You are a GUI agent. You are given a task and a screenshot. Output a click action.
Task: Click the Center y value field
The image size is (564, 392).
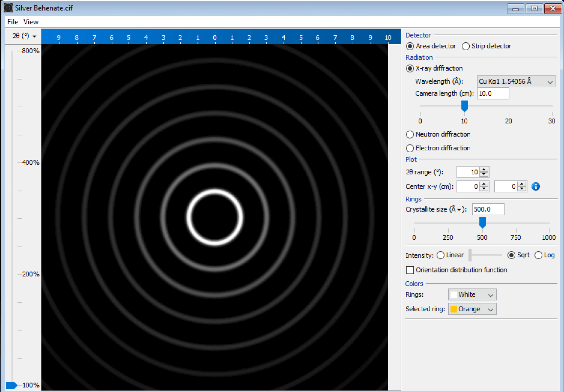point(506,186)
